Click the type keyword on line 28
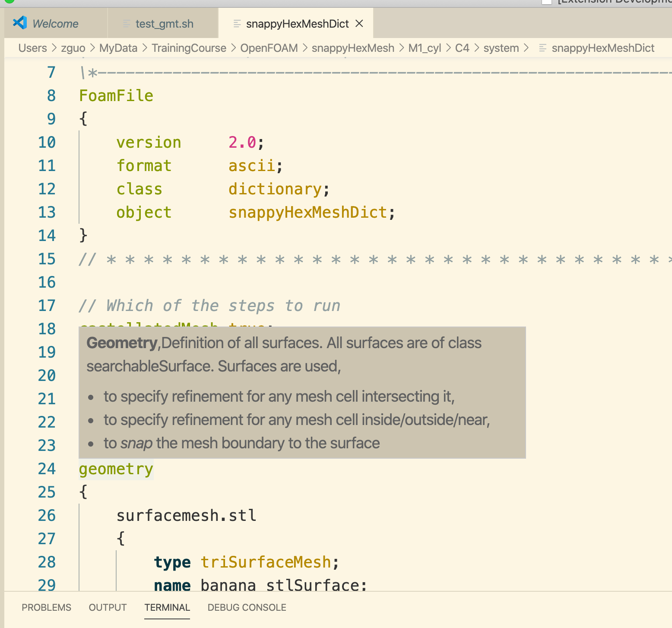Image resolution: width=672 pixels, height=628 pixels. 172,562
